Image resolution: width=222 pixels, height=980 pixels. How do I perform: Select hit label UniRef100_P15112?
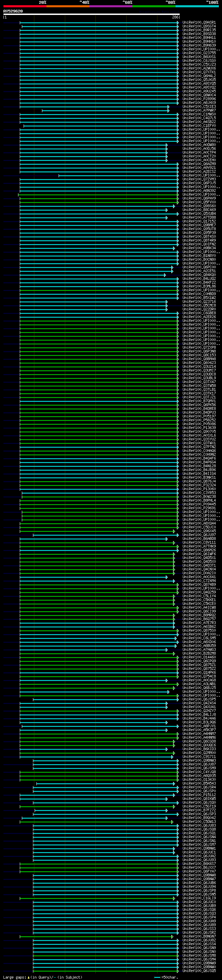(x=199, y=795)
